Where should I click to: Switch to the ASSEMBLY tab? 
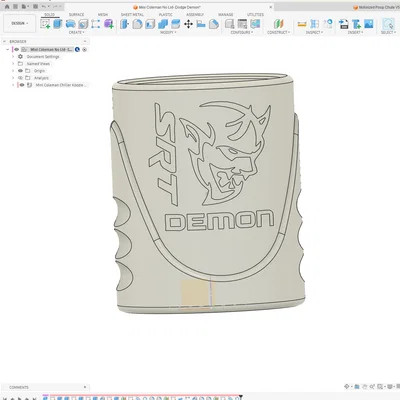(195, 15)
